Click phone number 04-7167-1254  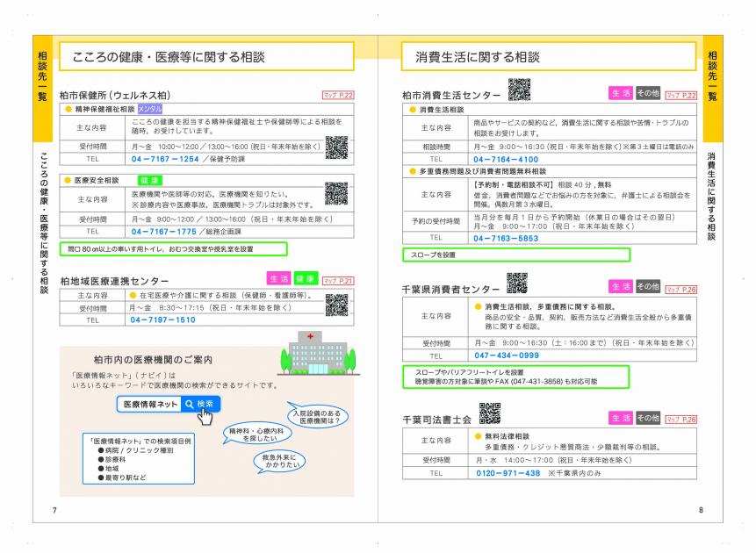pos(165,159)
